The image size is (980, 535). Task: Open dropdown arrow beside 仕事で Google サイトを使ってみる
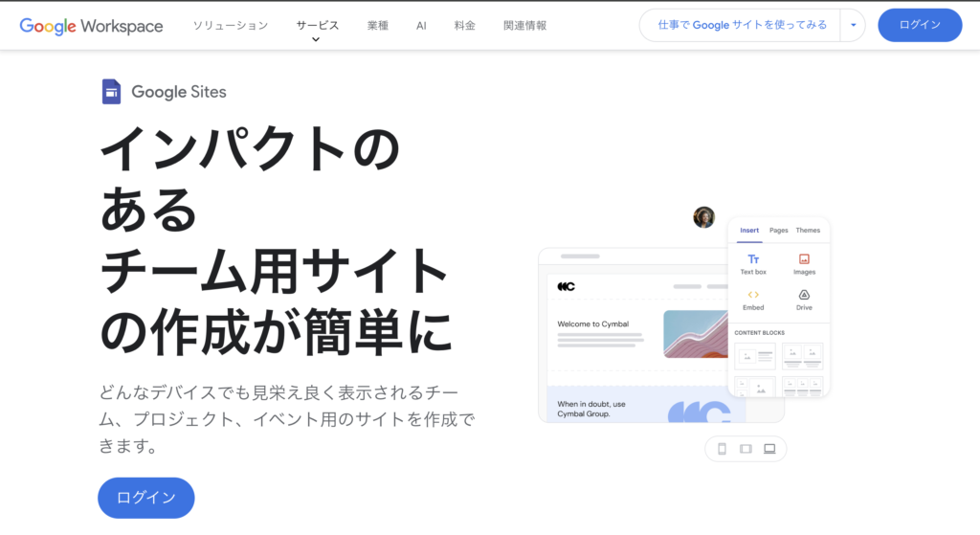pyautogui.click(x=853, y=26)
